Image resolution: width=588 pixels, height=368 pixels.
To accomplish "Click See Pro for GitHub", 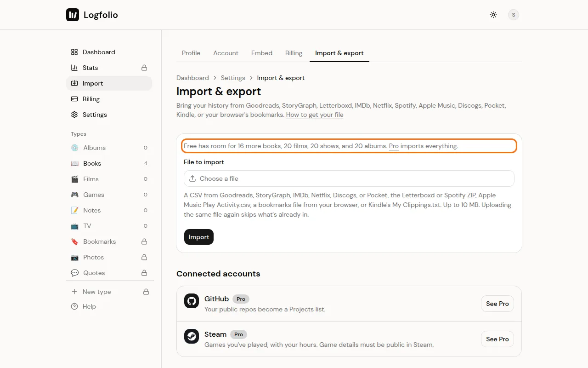I will pos(498,304).
